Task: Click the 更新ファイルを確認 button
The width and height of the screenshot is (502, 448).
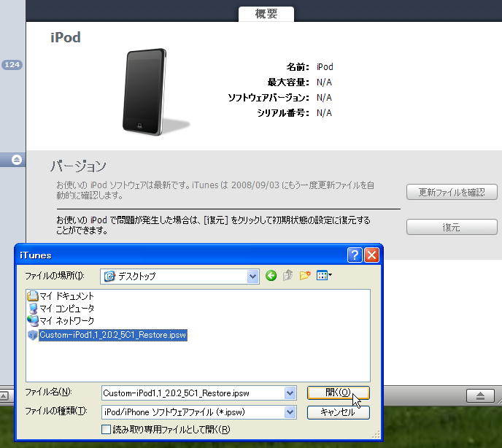Action: pyautogui.click(x=452, y=192)
